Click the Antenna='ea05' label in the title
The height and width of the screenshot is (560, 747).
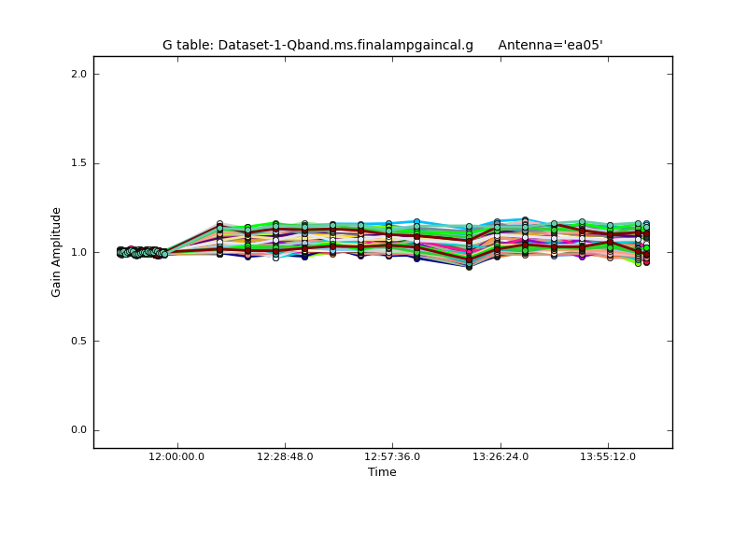click(x=550, y=45)
